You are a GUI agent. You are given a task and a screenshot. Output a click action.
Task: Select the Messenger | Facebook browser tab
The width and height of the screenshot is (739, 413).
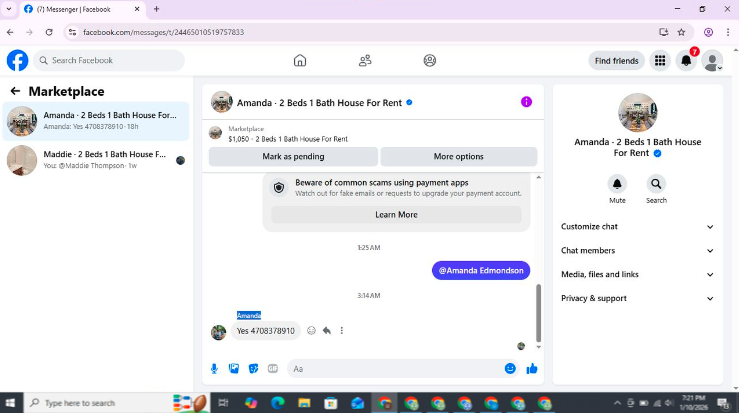point(81,9)
